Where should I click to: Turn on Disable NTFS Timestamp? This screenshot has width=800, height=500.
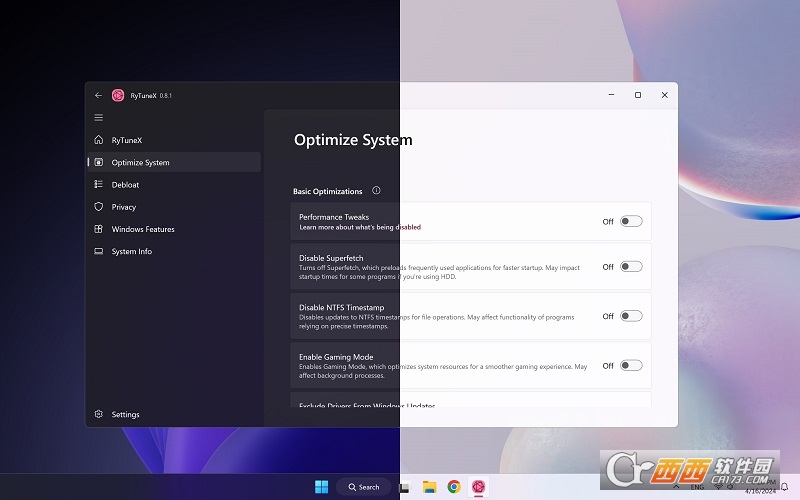(x=631, y=316)
